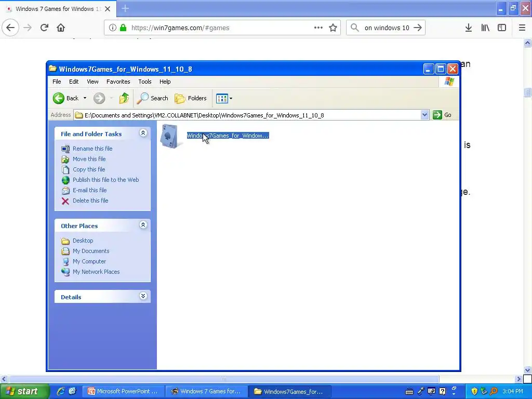
Task: Select the Windows 7 Games for Windows tab
Action: pos(58,9)
